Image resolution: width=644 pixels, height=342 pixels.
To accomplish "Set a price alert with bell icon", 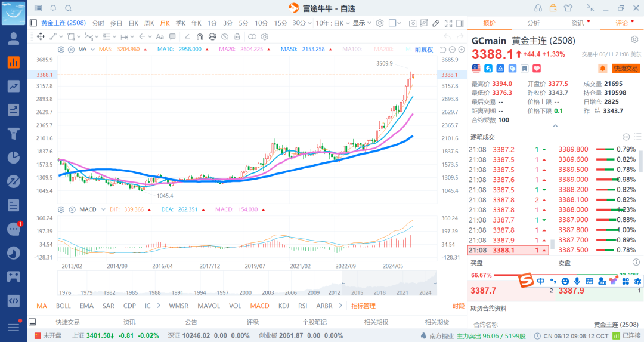I will tap(602, 69).
